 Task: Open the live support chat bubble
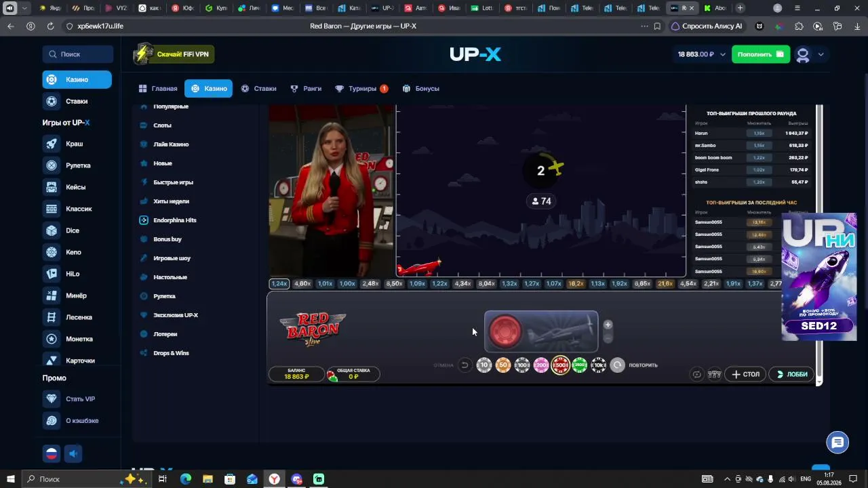[838, 443]
